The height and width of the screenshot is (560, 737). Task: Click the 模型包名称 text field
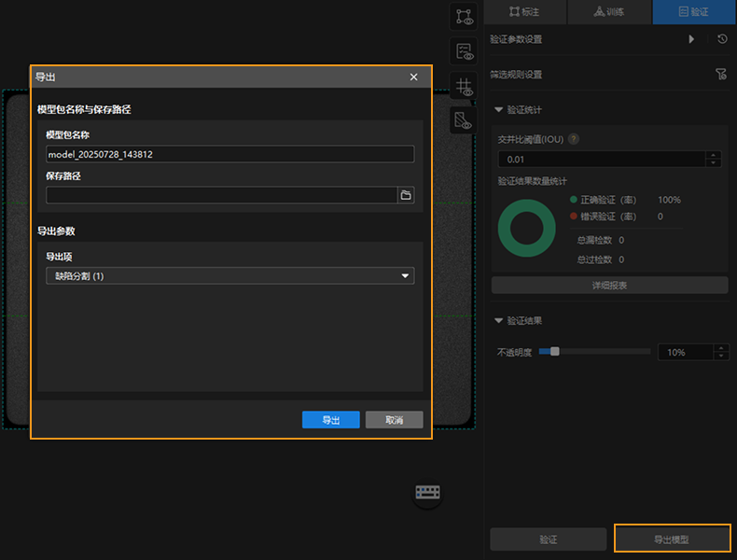point(229,155)
